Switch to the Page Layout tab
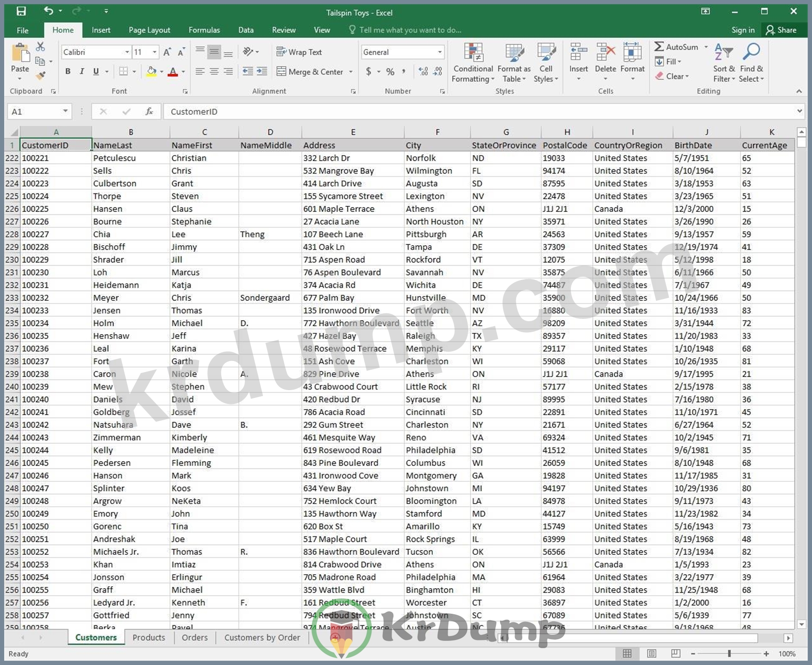Image resolution: width=812 pixels, height=665 pixels. (x=149, y=30)
